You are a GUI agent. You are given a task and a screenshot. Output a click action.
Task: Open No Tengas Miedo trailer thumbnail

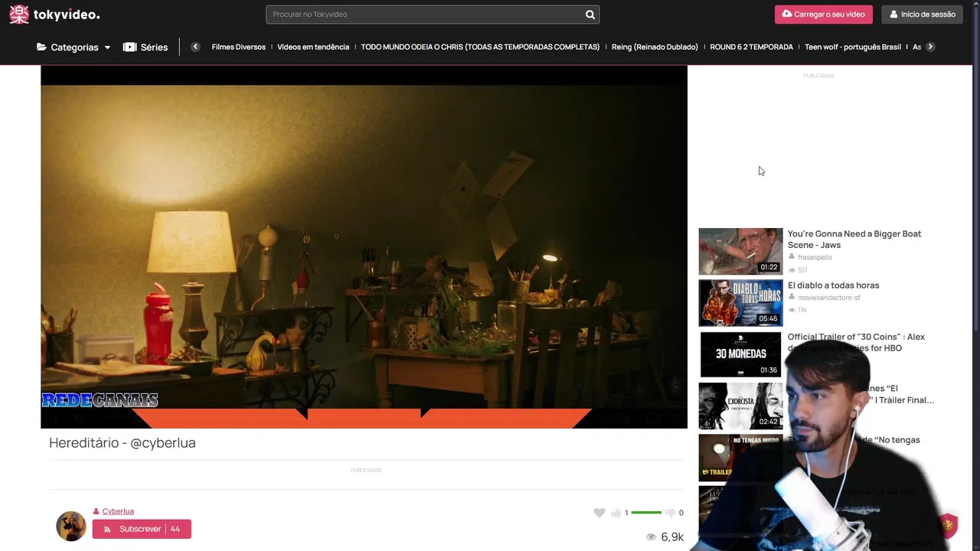click(740, 457)
